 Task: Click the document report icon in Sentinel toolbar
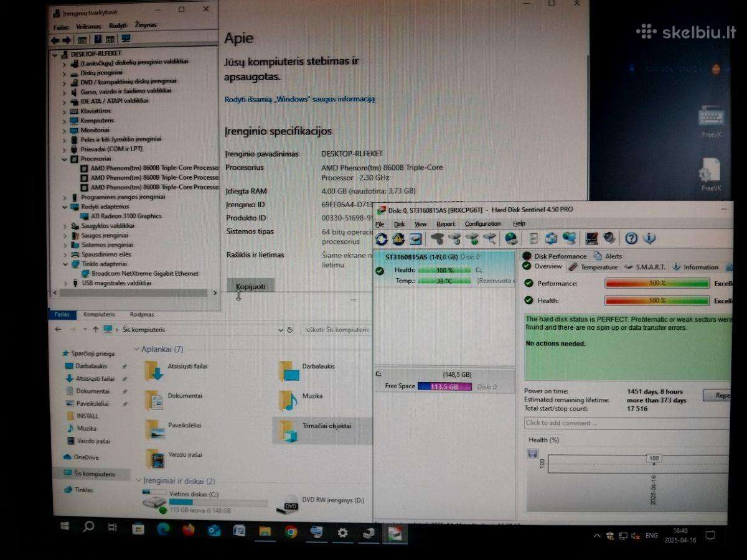[533, 238]
